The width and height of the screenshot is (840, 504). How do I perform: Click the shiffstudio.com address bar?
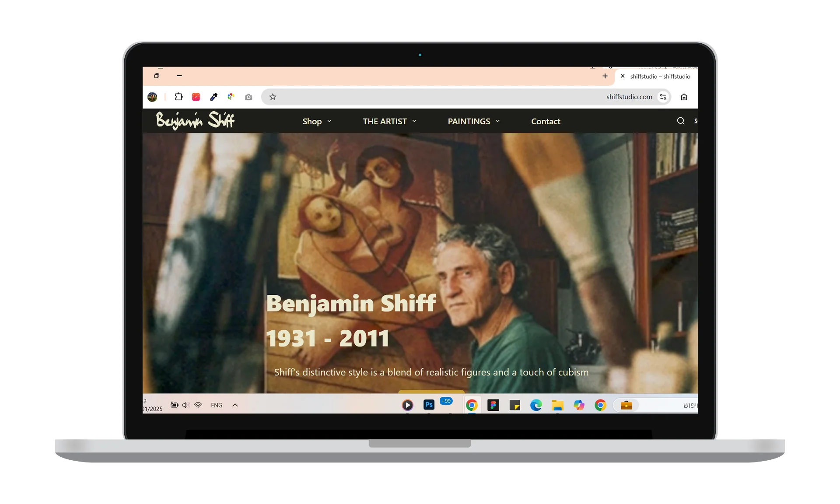(466, 97)
